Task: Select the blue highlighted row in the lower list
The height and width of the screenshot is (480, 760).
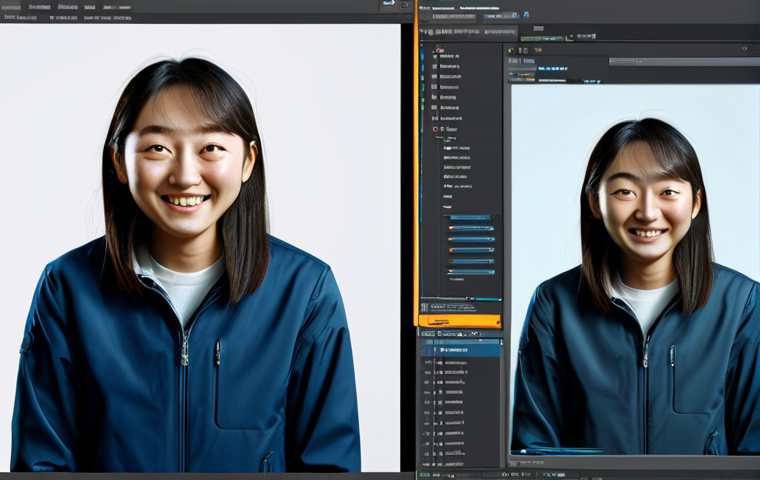Action: (x=460, y=350)
